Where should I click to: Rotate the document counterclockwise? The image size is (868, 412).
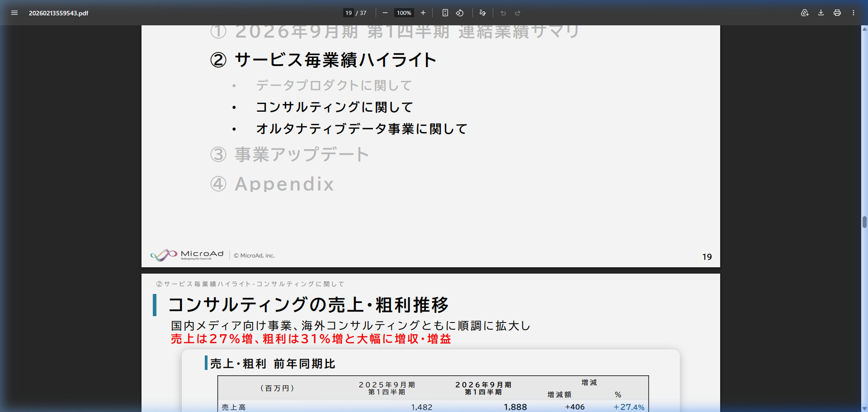point(460,13)
